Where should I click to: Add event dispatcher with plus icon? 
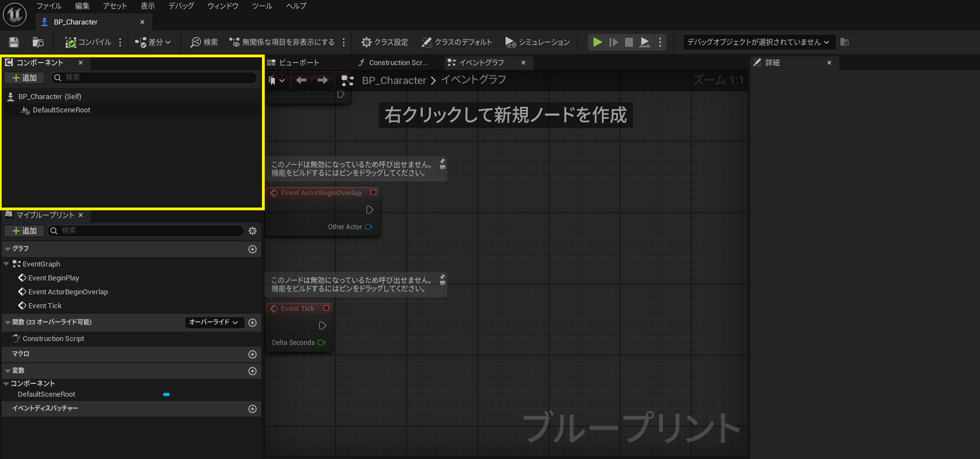253,409
